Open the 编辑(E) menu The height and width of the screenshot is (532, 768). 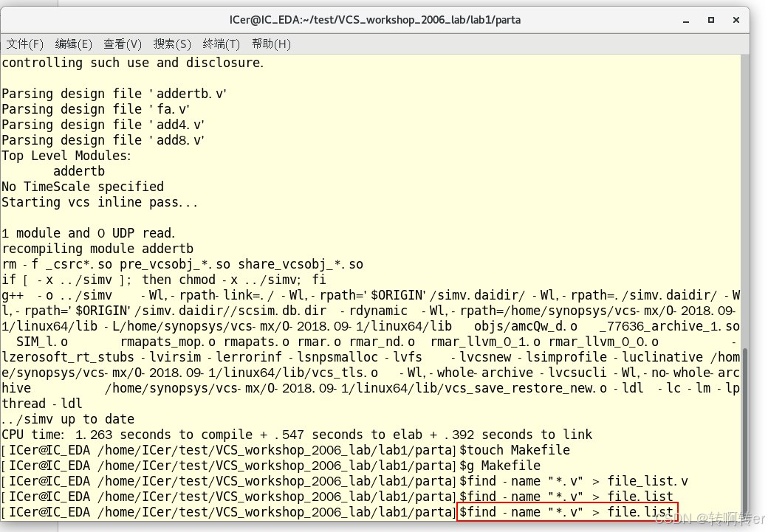click(73, 44)
